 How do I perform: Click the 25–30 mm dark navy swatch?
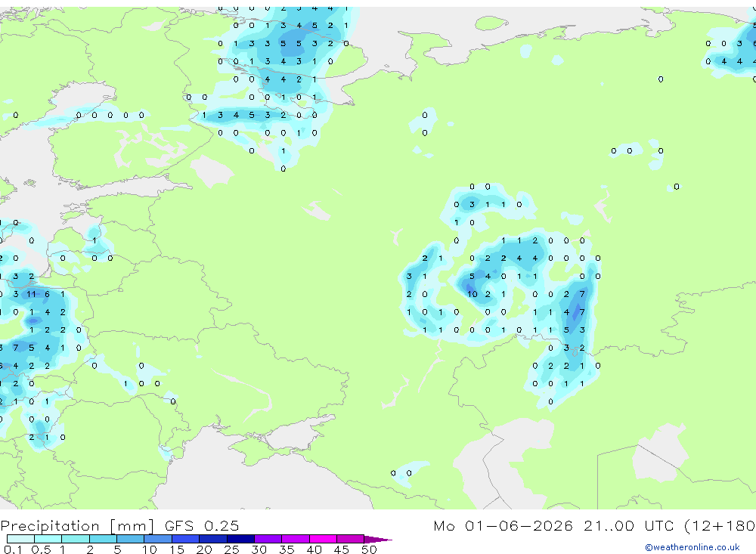pyautogui.click(x=240, y=539)
